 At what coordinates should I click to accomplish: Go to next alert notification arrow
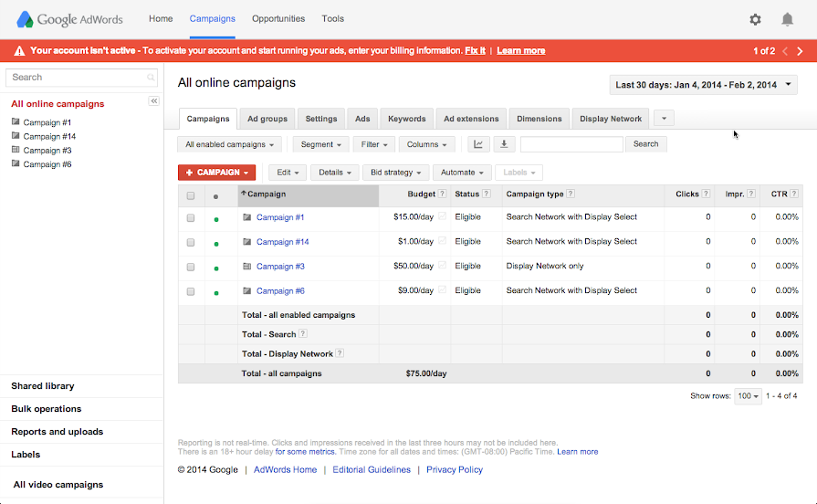point(800,51)
